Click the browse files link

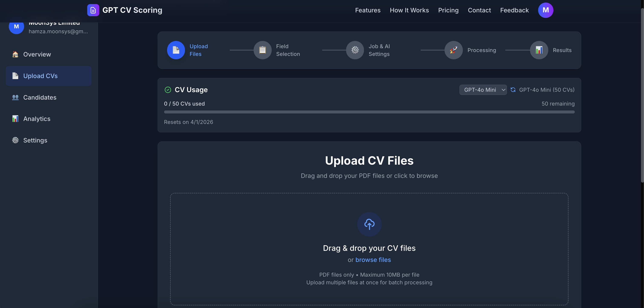point(373,260)
